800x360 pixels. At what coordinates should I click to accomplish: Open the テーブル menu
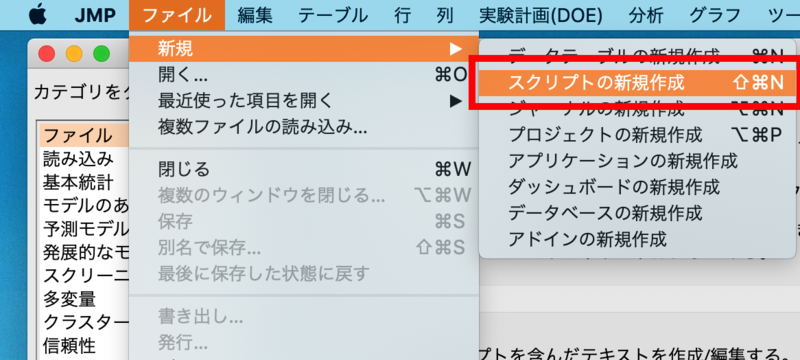pyautogui.click(x=333, y=15)
